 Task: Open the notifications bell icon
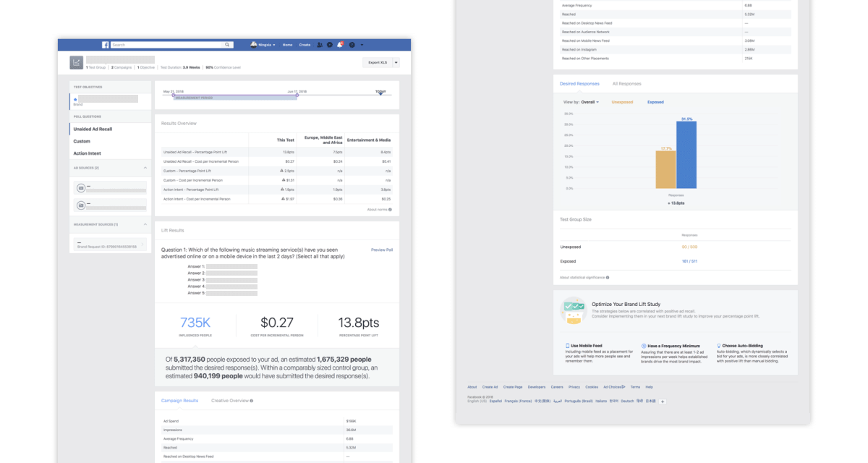(340, 45)
